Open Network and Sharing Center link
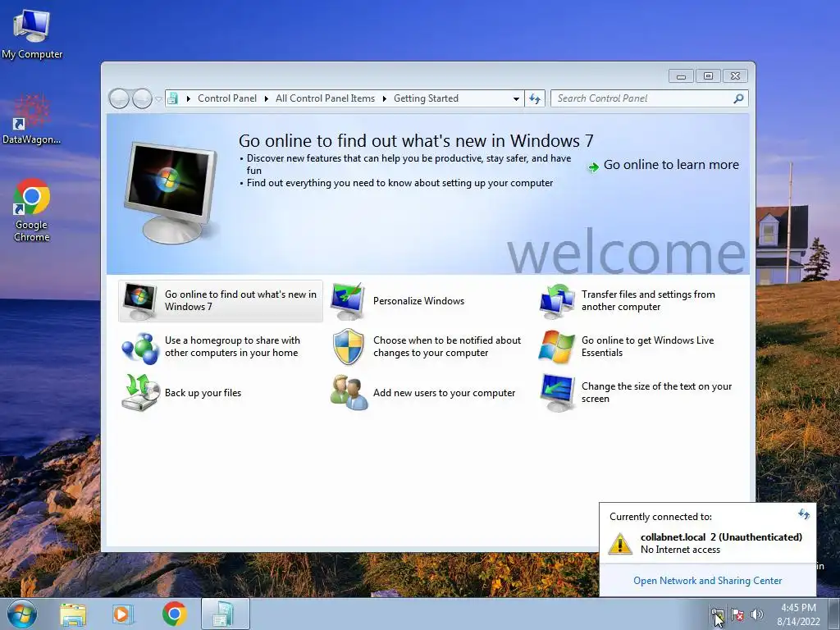Image resolution: width=840 pixels, height=630 pixels. [707, 581]
